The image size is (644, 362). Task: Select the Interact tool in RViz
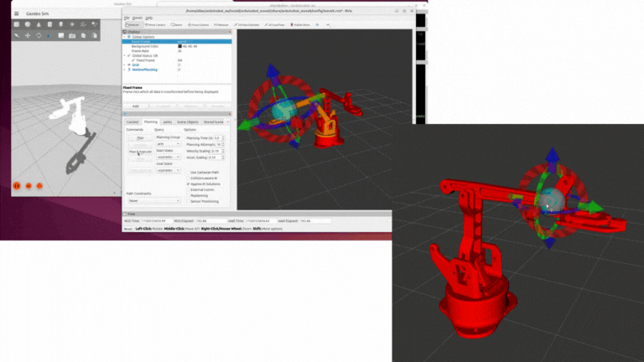point(132,25)
